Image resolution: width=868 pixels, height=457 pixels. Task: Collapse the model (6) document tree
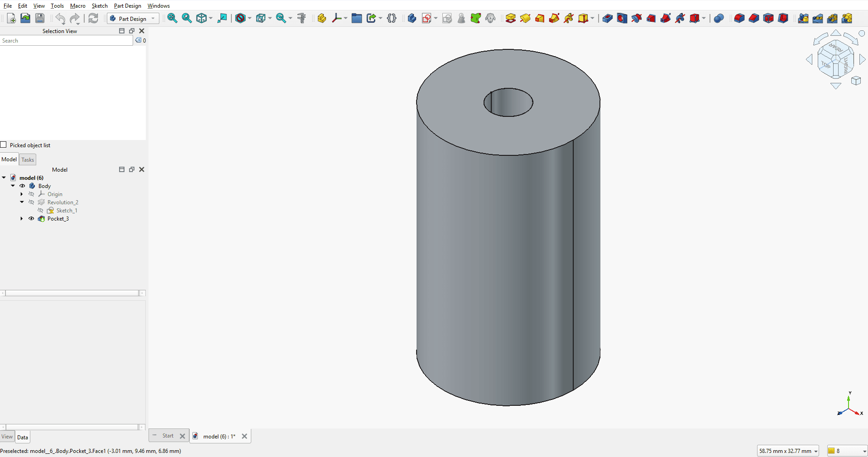4,178
